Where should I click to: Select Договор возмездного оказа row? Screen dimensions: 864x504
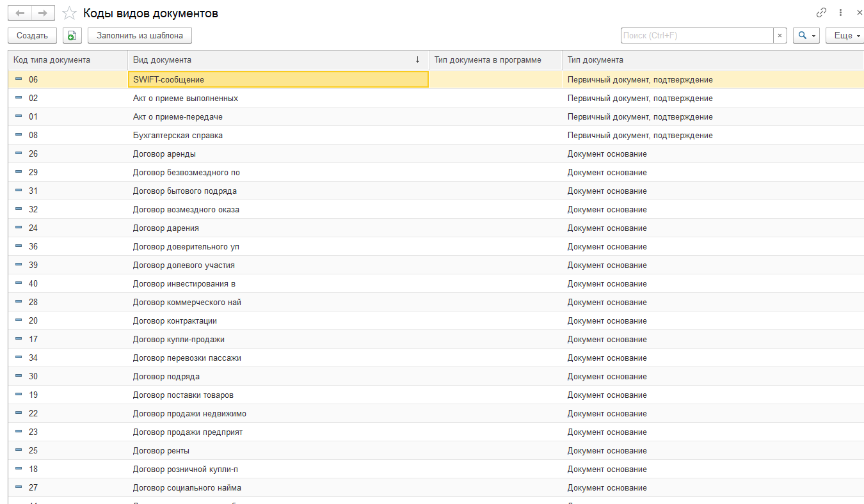tap(436, 209)
